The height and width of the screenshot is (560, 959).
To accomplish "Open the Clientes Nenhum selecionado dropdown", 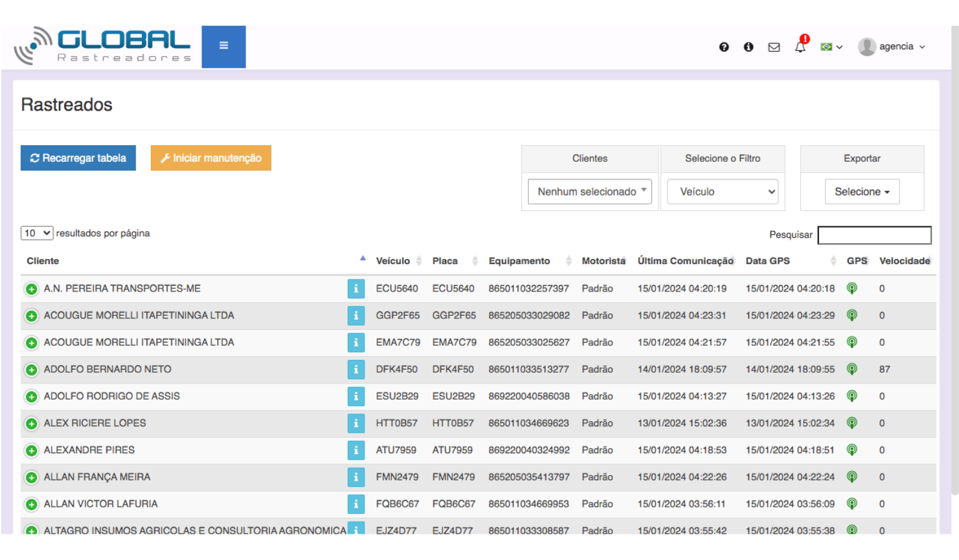I will tap(589, 191).
